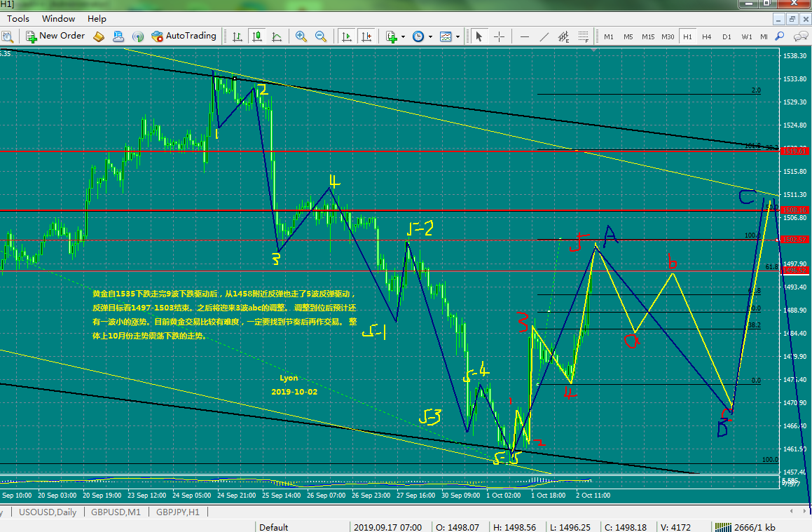Open the Strategy Tester icon
Image resolution: width=812 pixels, height=532 pixels.
point(7,36)
